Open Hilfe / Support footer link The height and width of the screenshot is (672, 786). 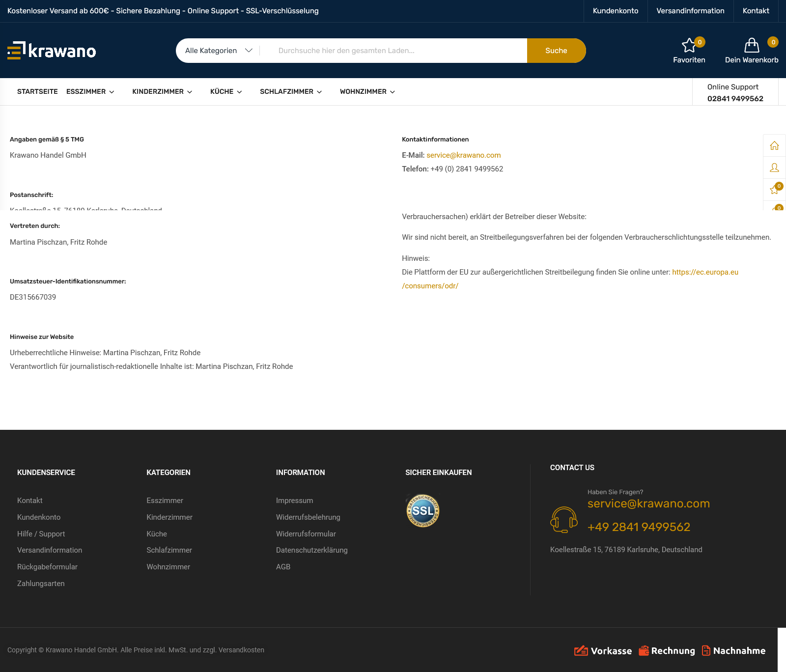tap(41, 534)
